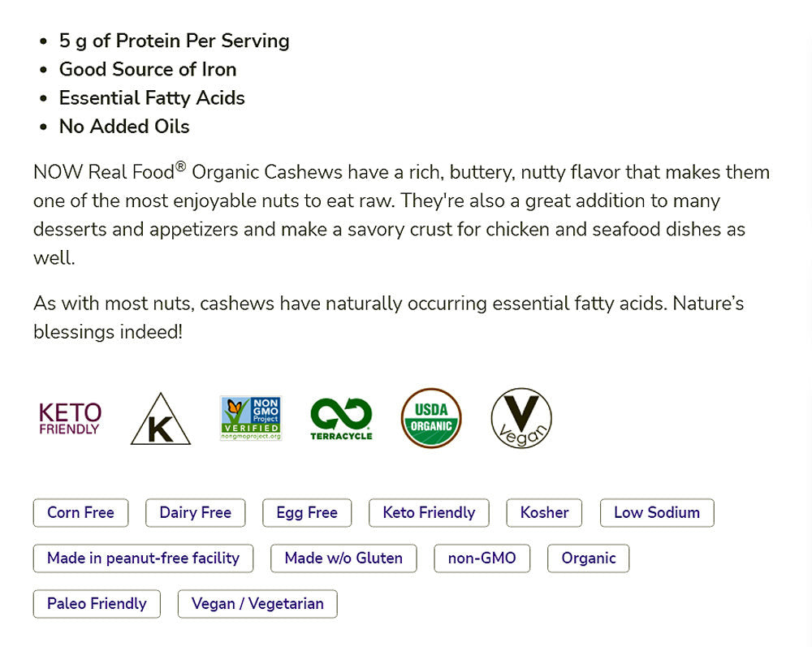Click the USDA Organic seal icon
Image resolution: width=812 pixels, height=647 pixels.
[431, 418]
